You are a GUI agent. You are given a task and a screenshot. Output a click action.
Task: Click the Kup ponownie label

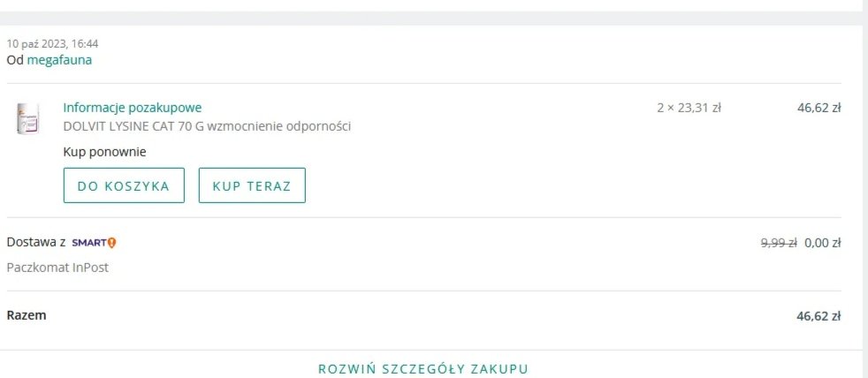pyautogui.click(x=104, y=152)
